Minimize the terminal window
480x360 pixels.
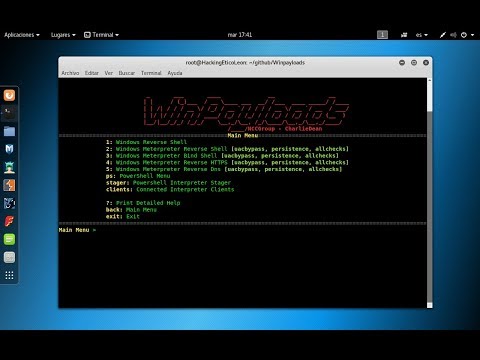coord(402,62)
